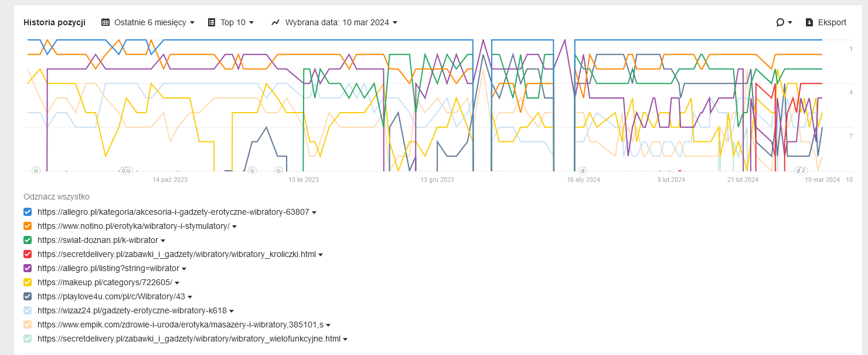Viewport: 868px width, 355px height.
Task: Click the trend line icon before Wybrana data
Action: [x=275, y=22]
